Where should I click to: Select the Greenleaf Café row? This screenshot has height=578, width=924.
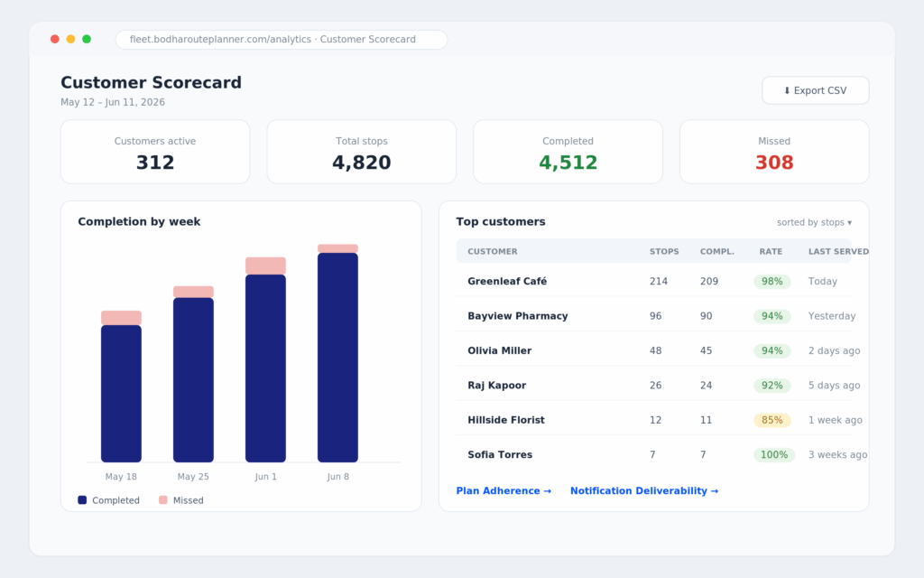(653, 282)
